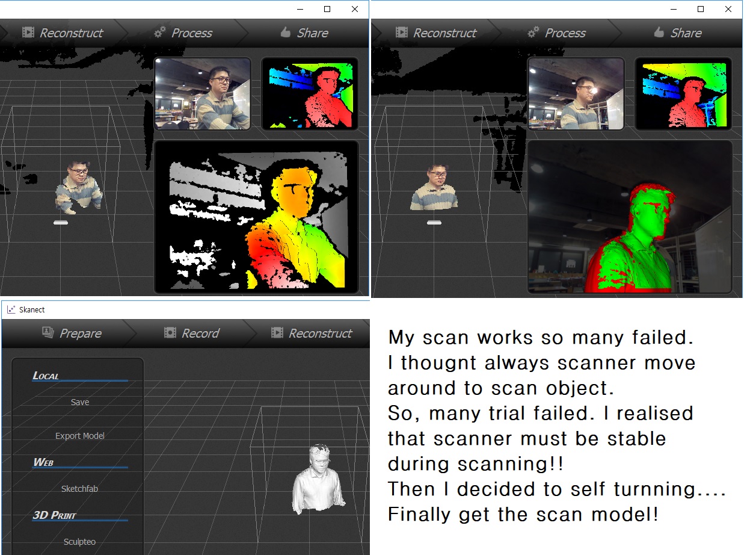Open Reconstruct tab in bottom Skanect window

coord(312,333)
